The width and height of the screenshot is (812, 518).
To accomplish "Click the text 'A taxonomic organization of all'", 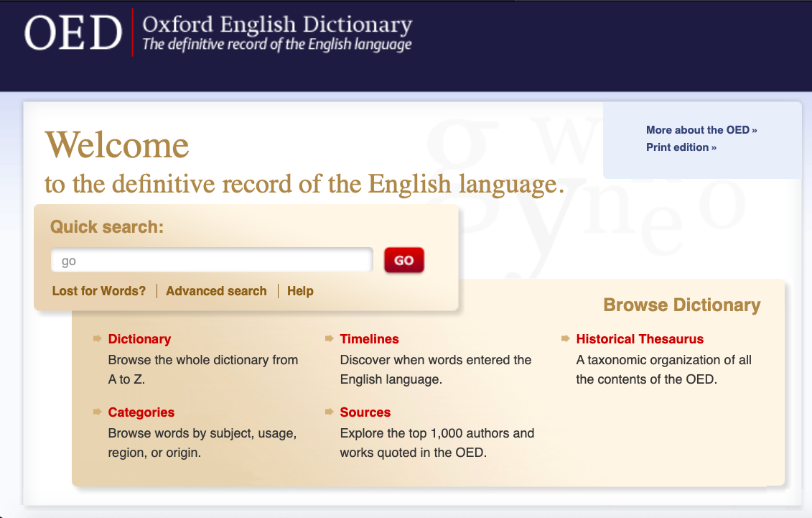I will point(663,360).
